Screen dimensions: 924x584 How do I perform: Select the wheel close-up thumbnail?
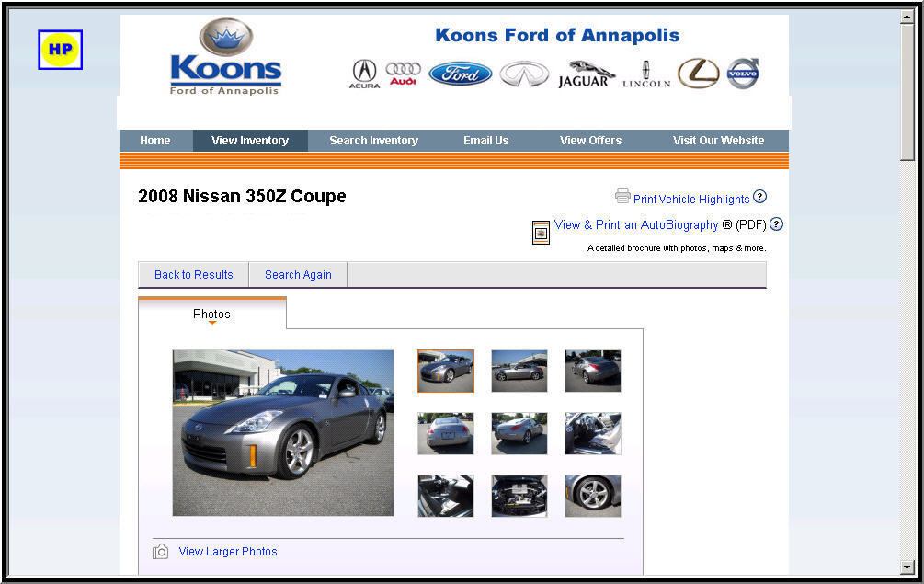(593, 497)
